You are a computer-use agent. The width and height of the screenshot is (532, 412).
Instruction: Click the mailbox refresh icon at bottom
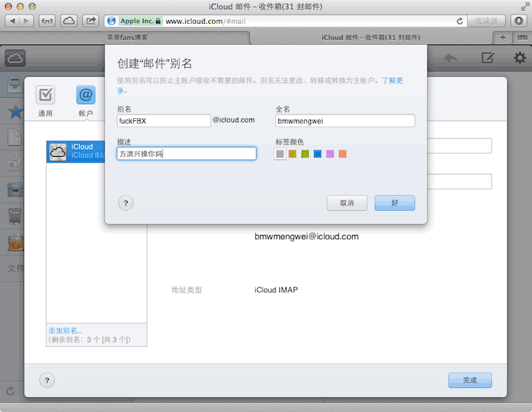pos(10,391)
